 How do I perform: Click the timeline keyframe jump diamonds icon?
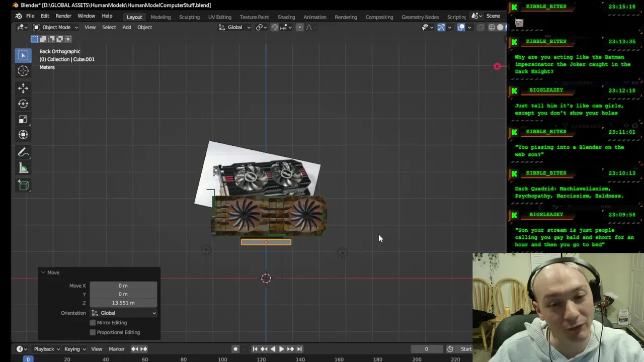click(x=139, y=349)
